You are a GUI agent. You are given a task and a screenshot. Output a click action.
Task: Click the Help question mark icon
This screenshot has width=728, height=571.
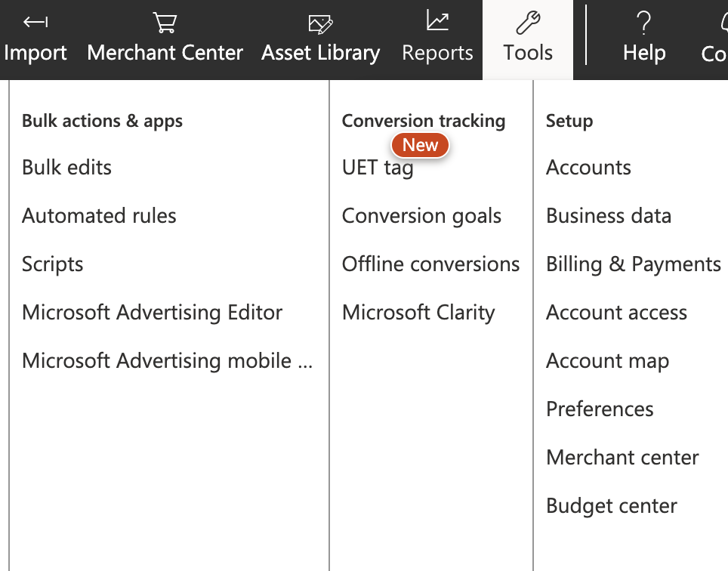click(643, 23)
